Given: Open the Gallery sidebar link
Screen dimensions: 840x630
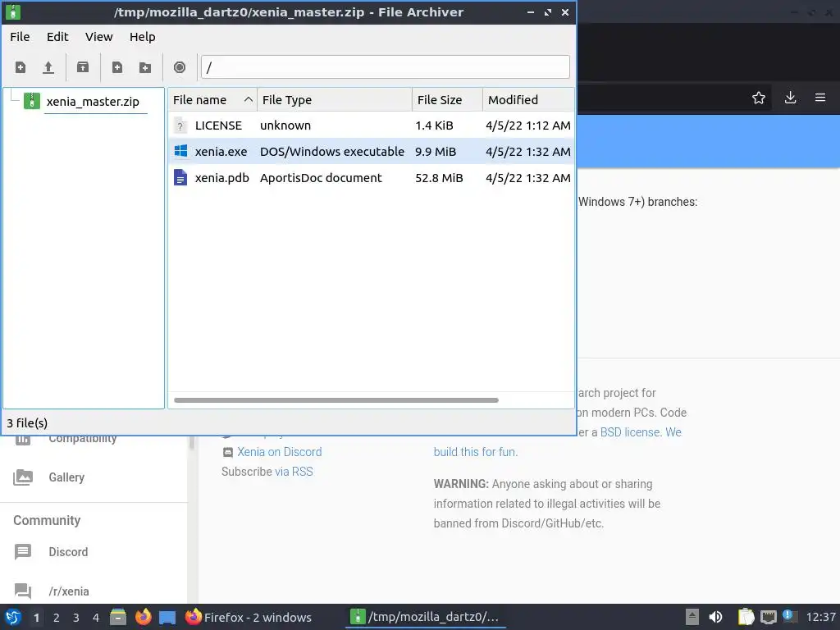Looking at the screenshot, I should (66, 477).
